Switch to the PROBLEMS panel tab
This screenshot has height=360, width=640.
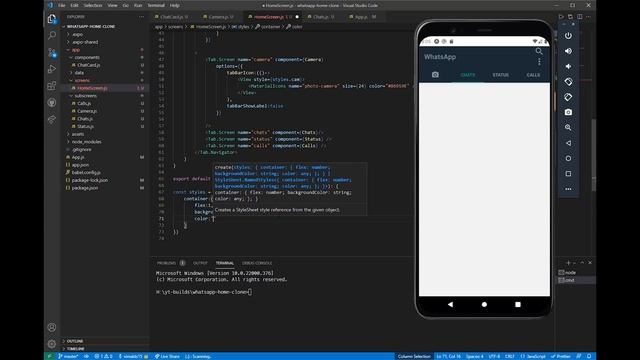tap(166, 263)
